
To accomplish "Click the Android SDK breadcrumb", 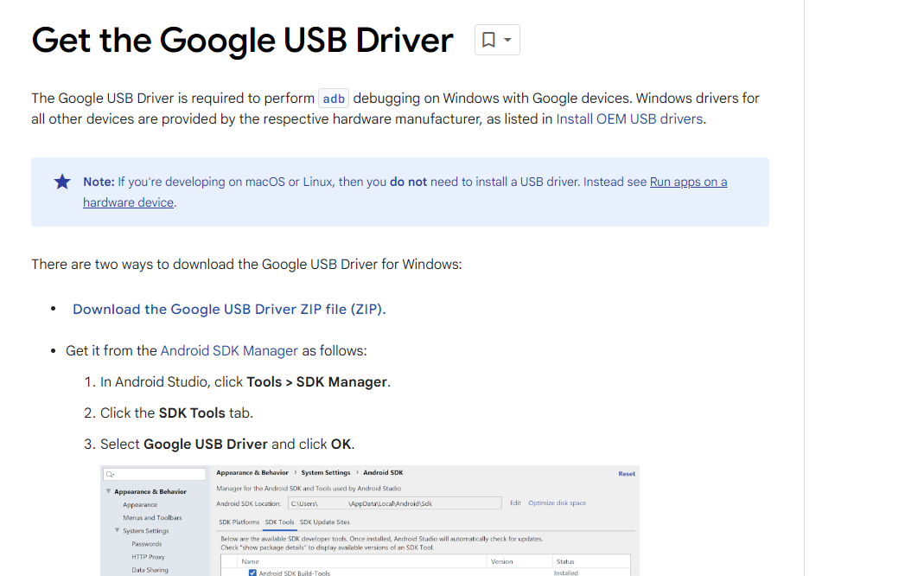I will tap(383, 472).
